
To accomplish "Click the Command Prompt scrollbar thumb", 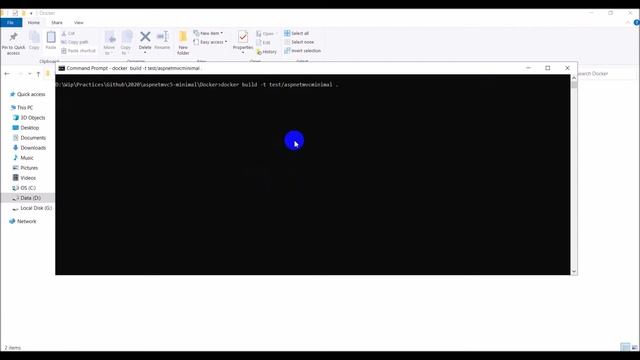I will click(574, 84).
